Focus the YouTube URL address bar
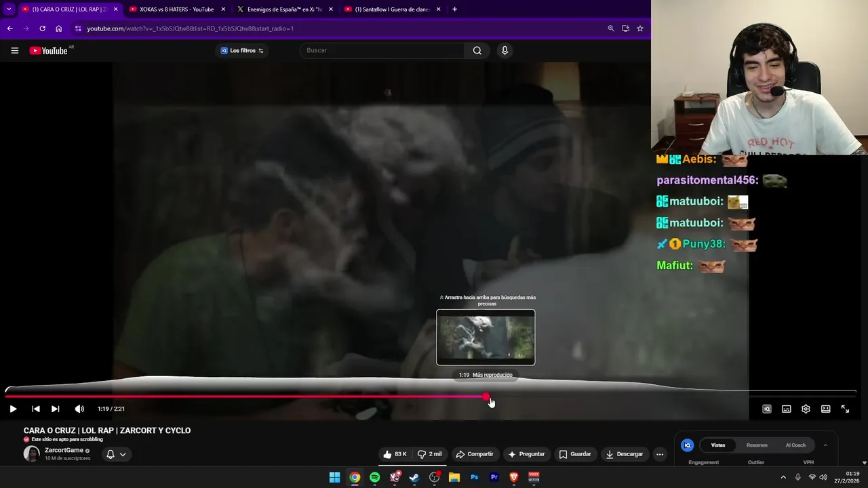This screenshot has width=868, height=488. point(339,28)
